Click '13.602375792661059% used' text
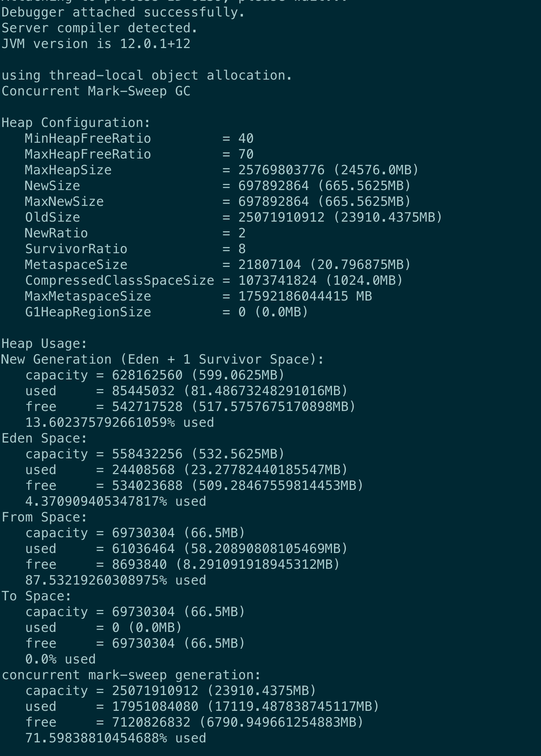541x756 pixels. [119, 422]
